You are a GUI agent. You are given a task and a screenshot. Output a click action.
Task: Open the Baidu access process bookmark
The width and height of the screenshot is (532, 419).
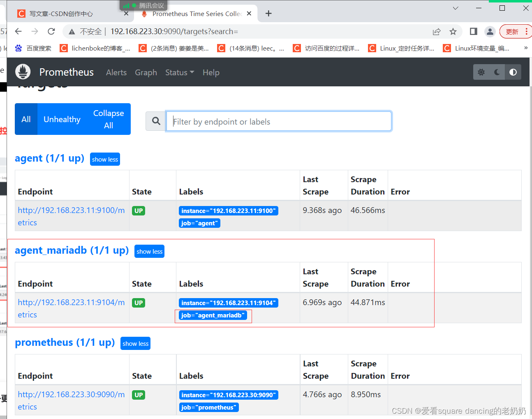coord(326,48)
